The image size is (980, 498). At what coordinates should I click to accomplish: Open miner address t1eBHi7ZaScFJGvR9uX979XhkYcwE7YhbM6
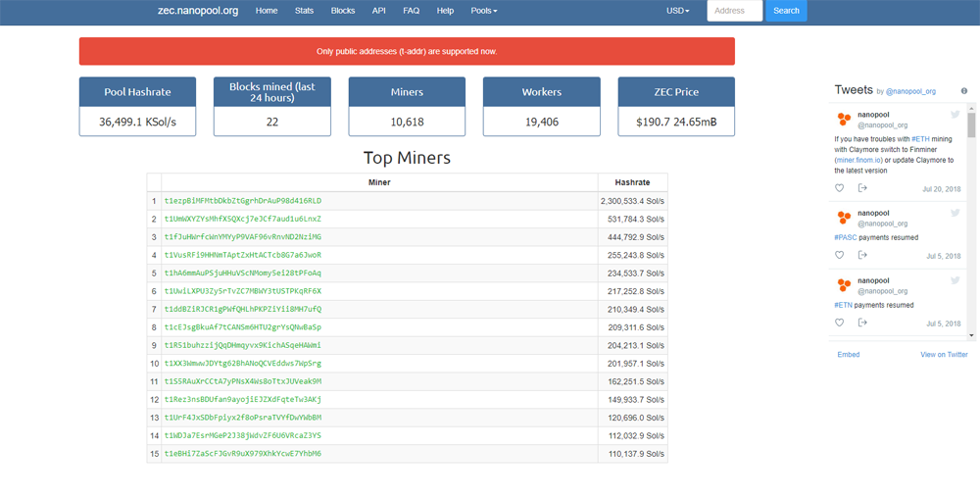click(x=242, y=454)
